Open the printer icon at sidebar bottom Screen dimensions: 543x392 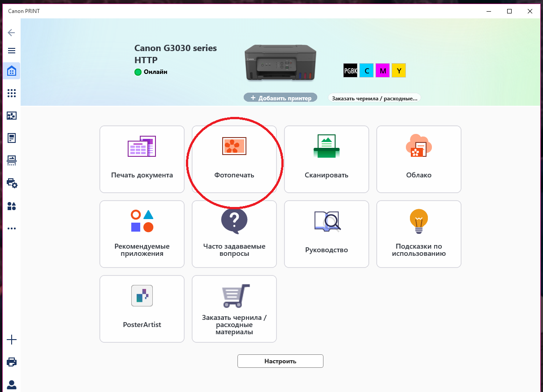point(12,362)
